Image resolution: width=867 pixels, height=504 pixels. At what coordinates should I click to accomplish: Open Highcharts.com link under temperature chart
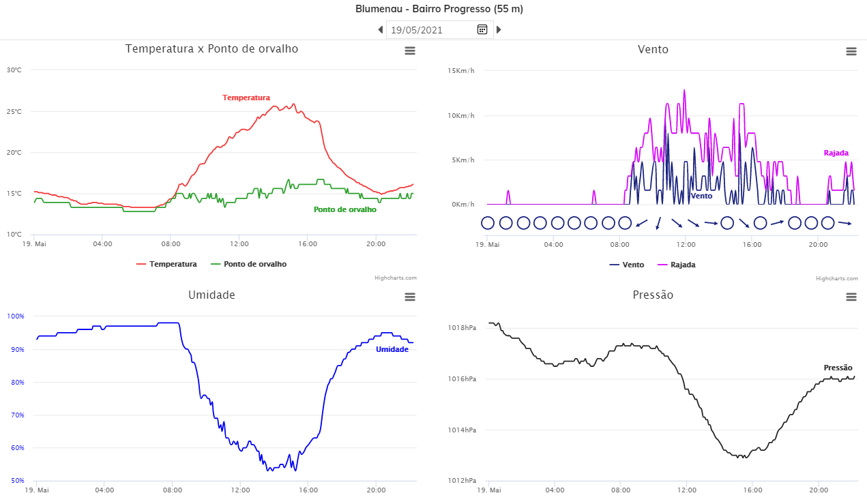396,278
